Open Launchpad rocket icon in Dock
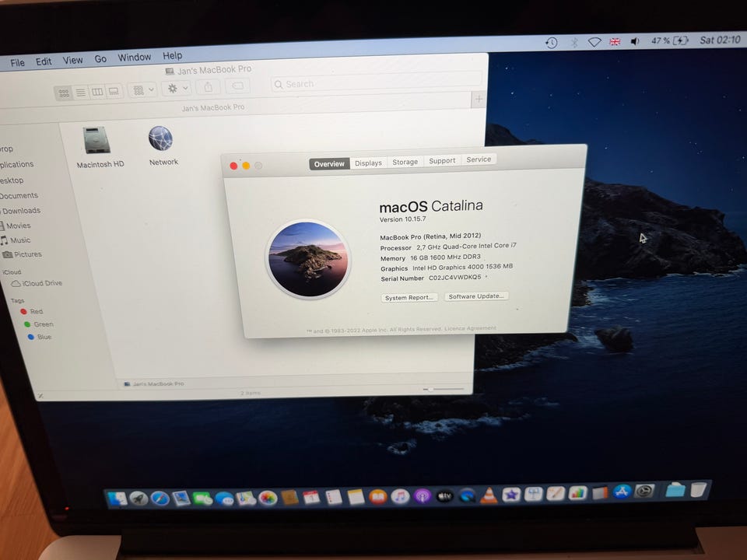The height and width of the screenshot is (560, 747). [x=139, y=499]
